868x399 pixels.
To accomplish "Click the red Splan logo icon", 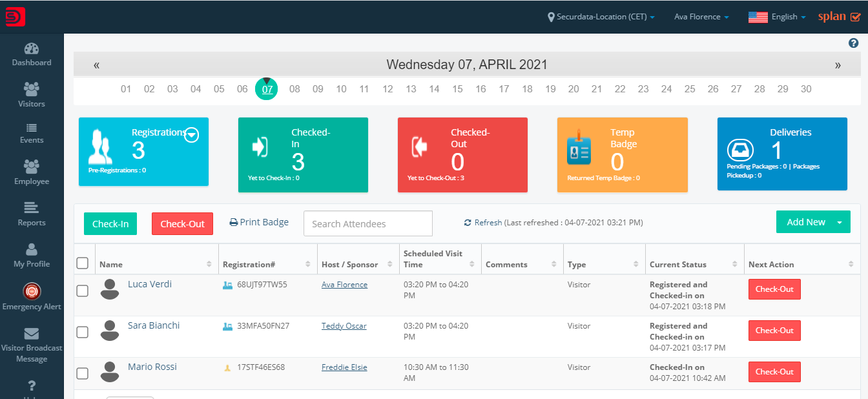I will [15, 17].
